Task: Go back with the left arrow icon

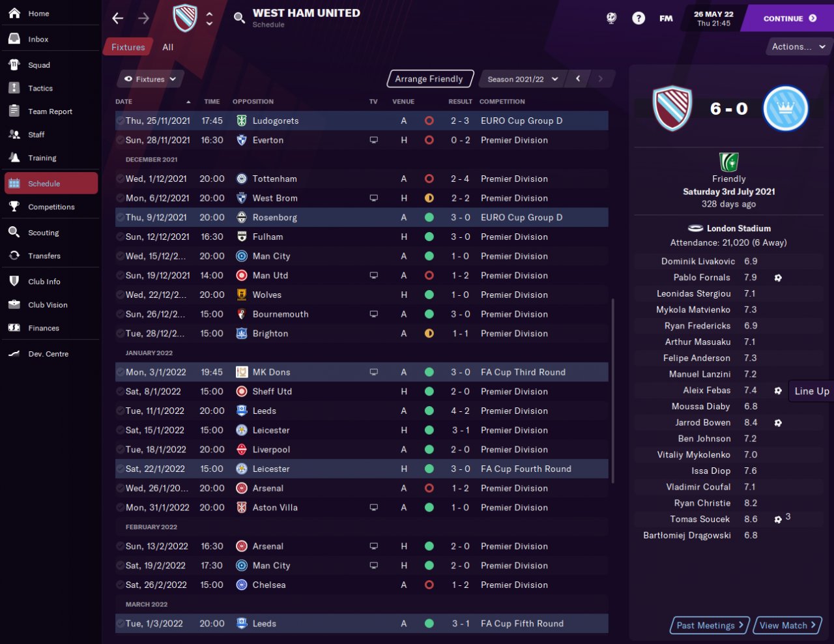Action: click(x=118, y=18)
